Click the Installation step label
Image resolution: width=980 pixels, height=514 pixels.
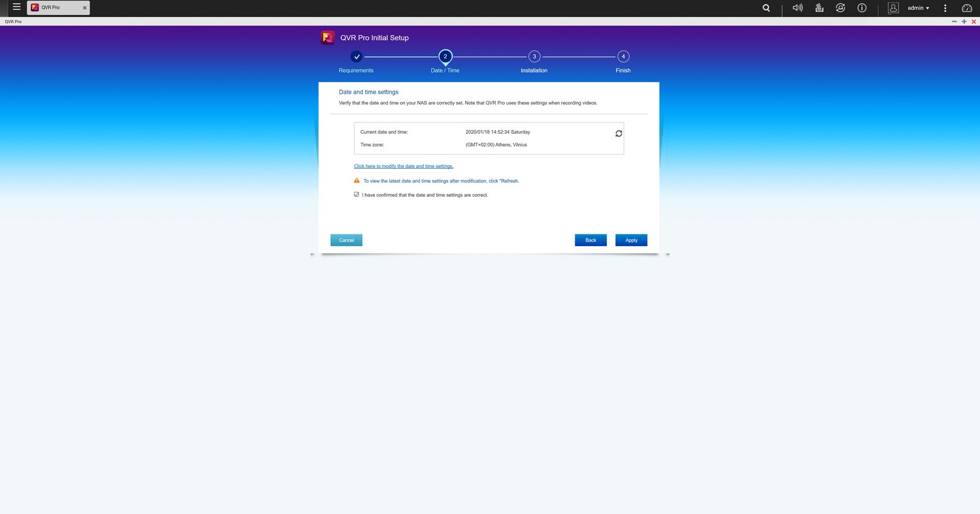[534, 71]
